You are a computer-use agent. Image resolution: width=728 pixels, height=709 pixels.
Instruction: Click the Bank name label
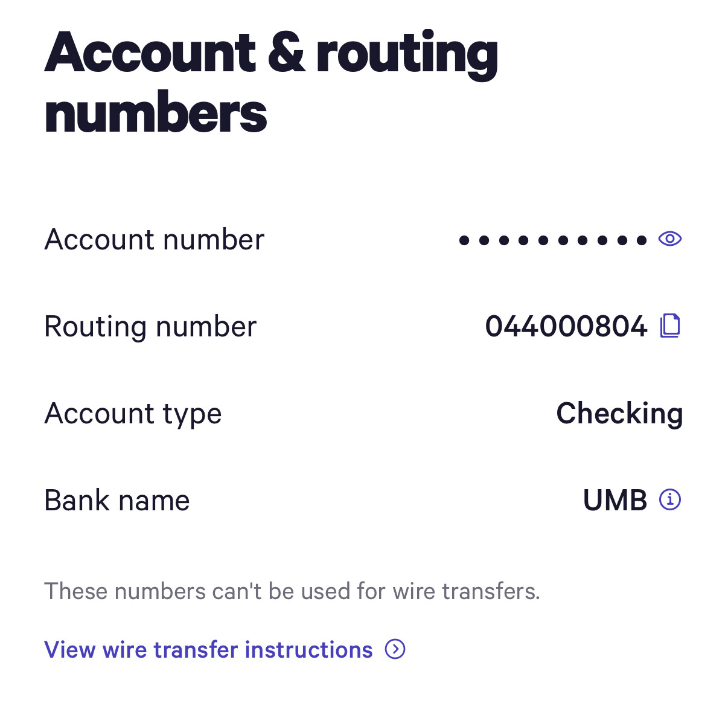(x=117, y=501)
